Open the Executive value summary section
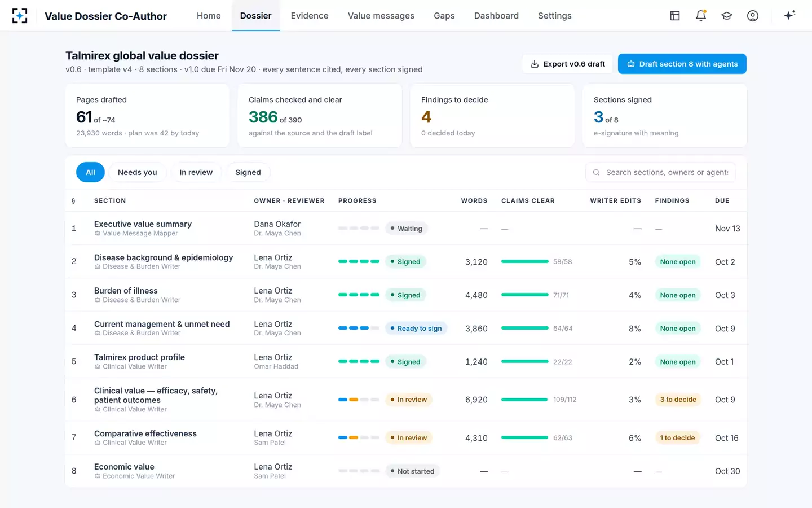 coord(143,224)
